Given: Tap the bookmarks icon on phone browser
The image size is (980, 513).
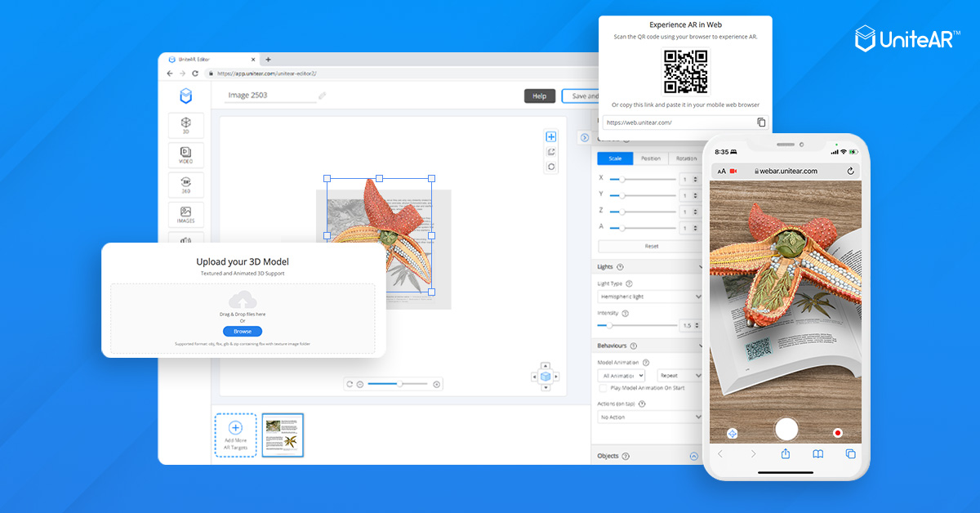Looking at the screenshot, I should click(x=817, y=454).
